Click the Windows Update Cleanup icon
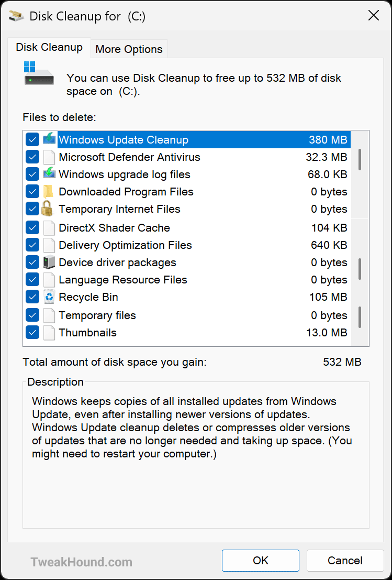Viewport: 392px width, 580px height. point(49,140)
